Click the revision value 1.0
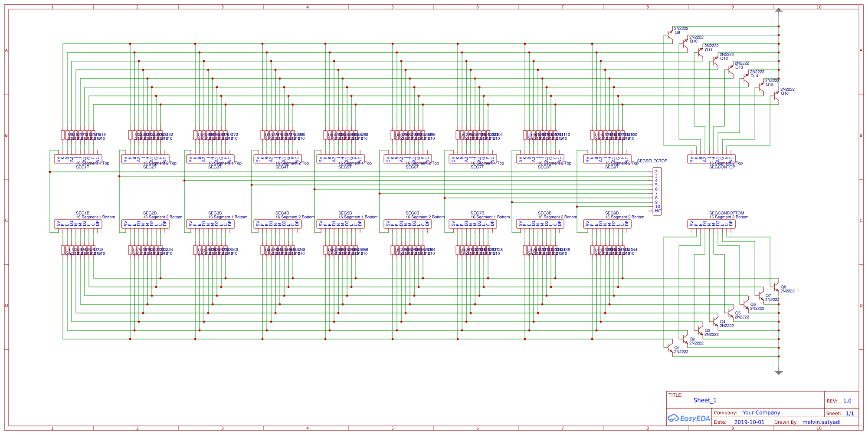This screenshot has width=868, height=435. tap(848, 400)
